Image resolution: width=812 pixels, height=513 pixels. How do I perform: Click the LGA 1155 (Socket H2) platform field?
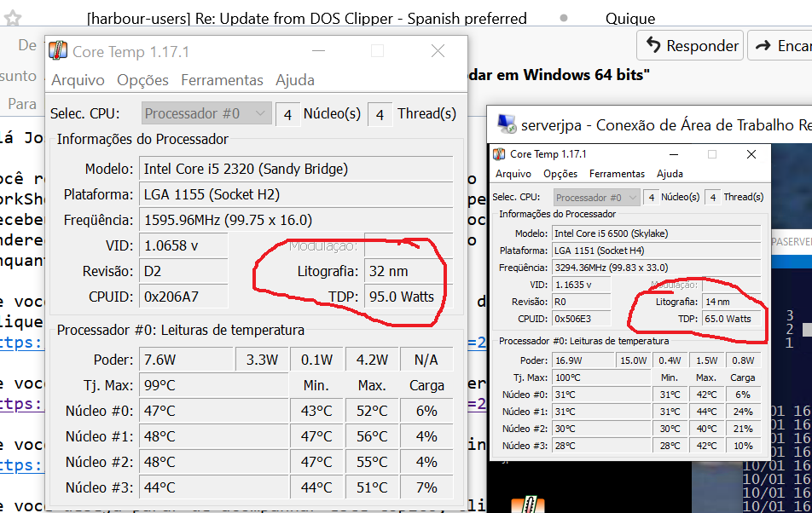click(296, 194)
